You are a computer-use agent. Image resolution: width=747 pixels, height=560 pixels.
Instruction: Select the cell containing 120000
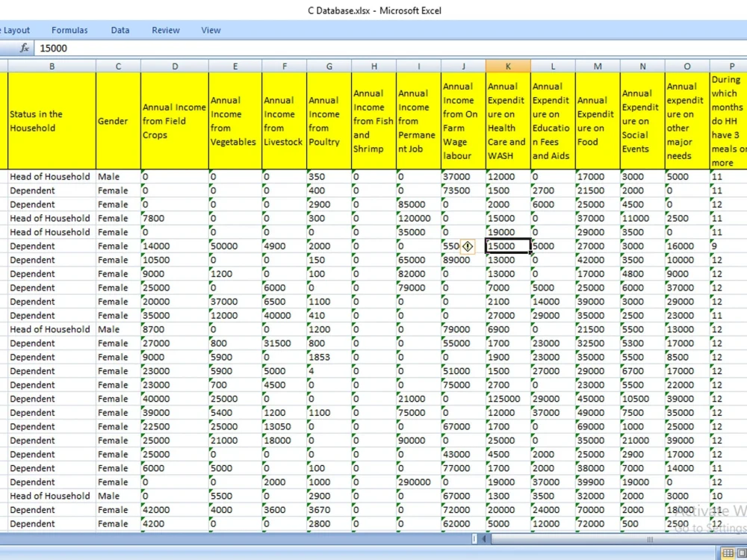click(x=419, y=218)
